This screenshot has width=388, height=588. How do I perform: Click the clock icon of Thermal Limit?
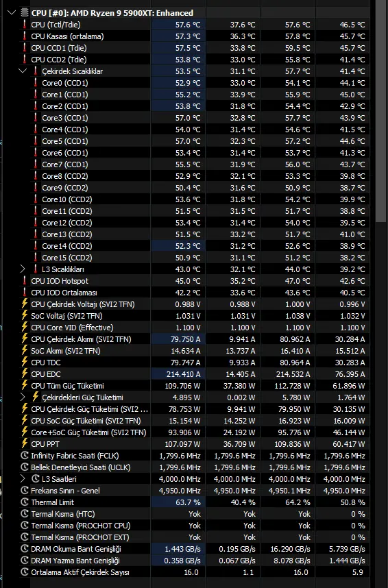[x=25, y=502]
